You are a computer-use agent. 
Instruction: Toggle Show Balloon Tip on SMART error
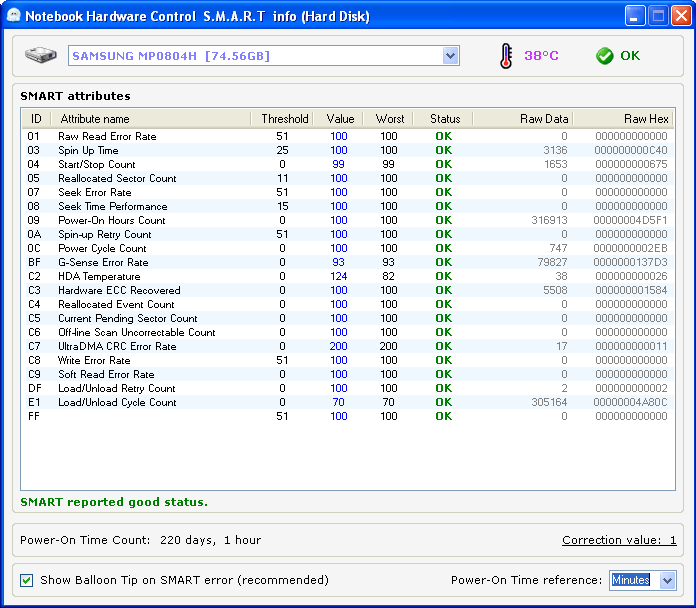coord(27,580)
